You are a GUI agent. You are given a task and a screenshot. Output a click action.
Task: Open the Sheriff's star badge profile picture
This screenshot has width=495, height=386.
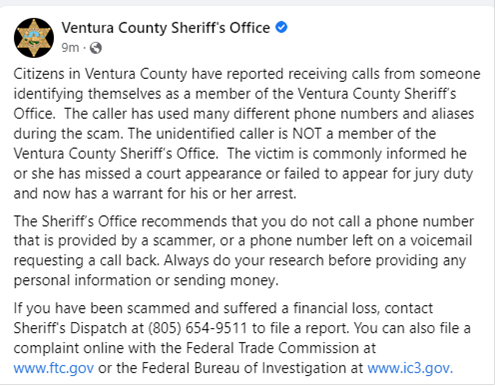coord(34,38)
